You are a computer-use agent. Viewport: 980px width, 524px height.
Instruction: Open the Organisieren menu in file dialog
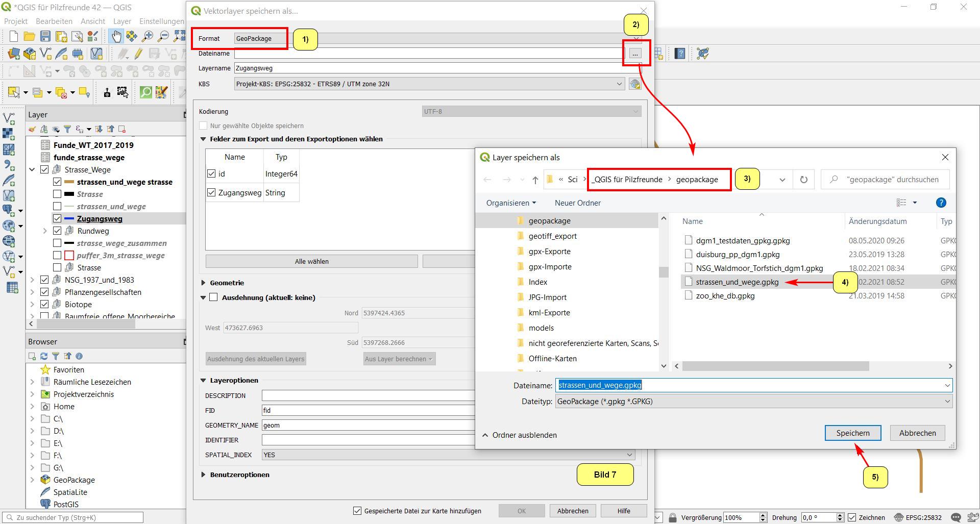[511, 203]
